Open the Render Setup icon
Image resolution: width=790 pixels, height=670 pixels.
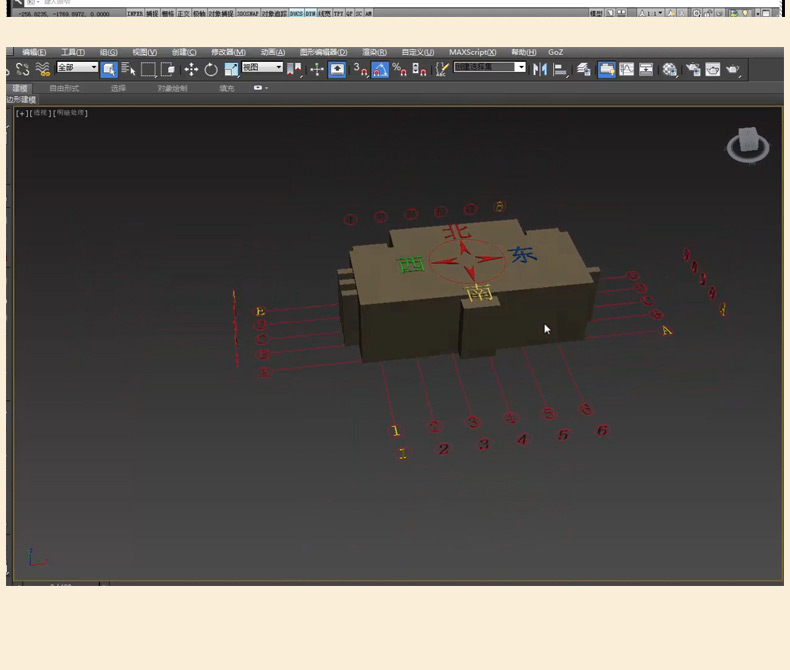(x=693, y=70)
